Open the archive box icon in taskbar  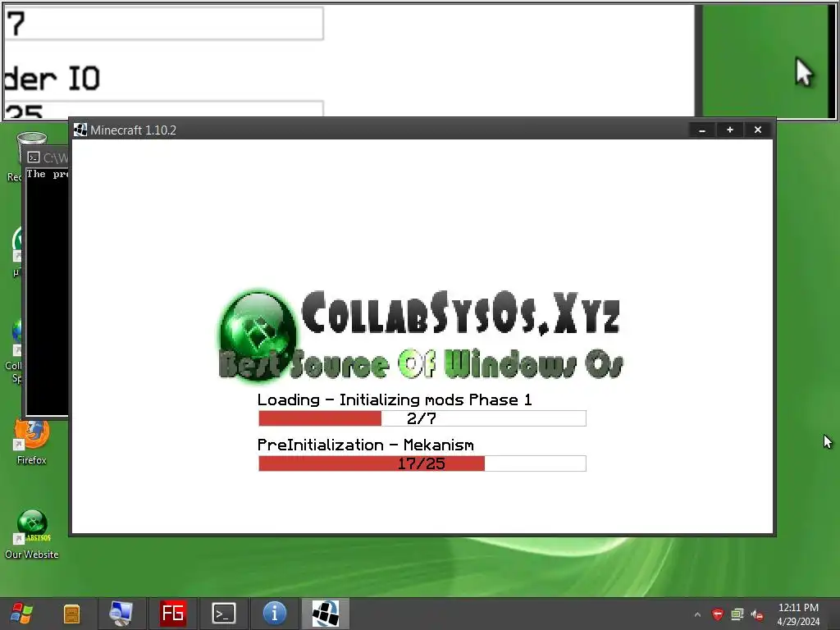tap(72, 614)
